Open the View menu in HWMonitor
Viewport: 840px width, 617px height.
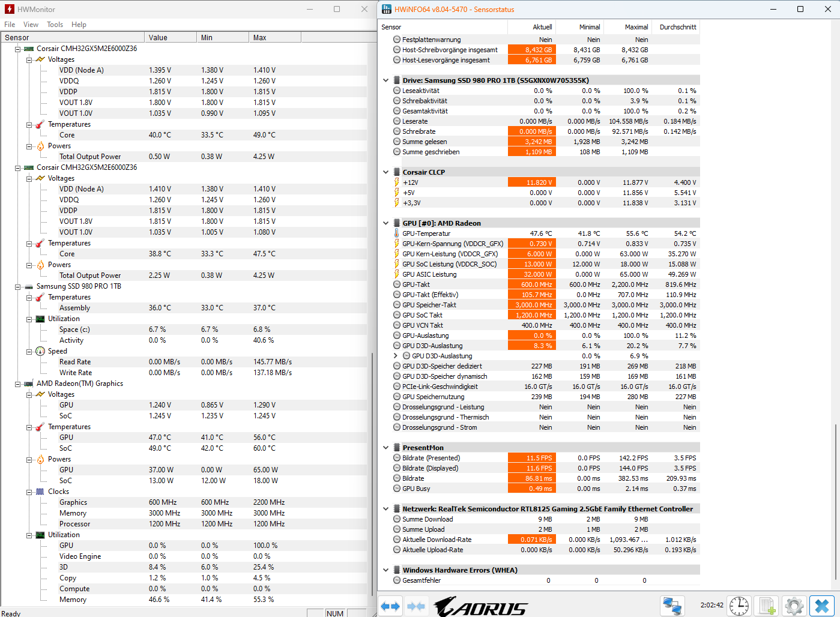(x=31, y=25)
